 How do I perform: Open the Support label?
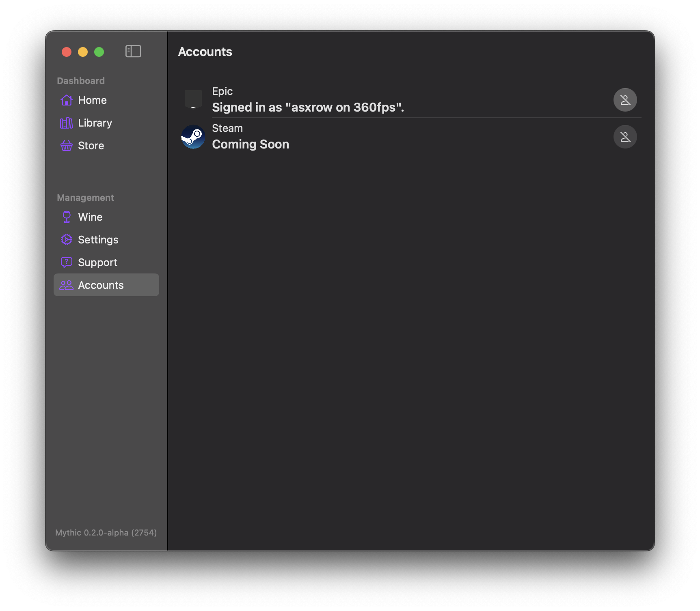pos(97,262)
